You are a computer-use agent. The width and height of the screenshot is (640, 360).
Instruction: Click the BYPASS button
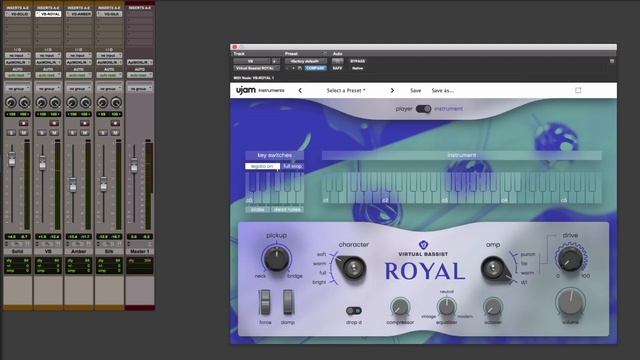click(x=358, y=61)
